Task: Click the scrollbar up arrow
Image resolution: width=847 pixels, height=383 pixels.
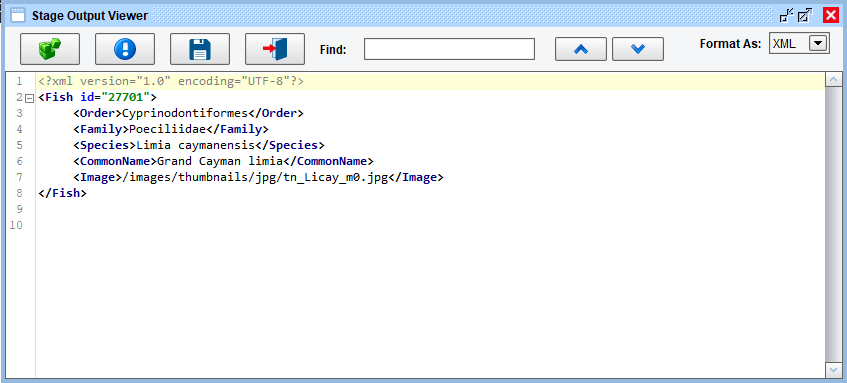Action: pyautogui.click(x=833, y=80)
